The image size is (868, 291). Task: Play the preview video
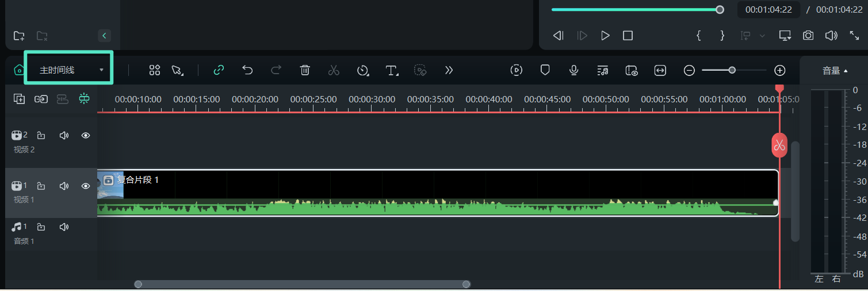[x=605, y=36]
